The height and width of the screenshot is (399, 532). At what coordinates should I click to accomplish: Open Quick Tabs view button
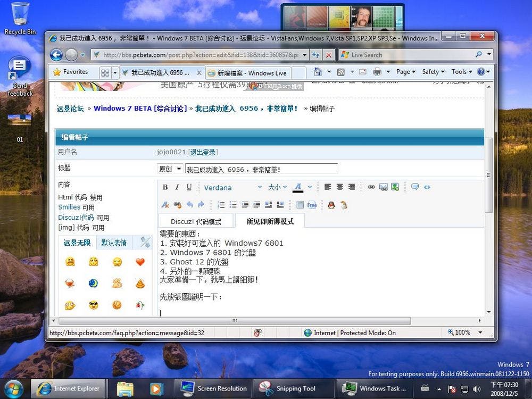(x=105, y=72)
